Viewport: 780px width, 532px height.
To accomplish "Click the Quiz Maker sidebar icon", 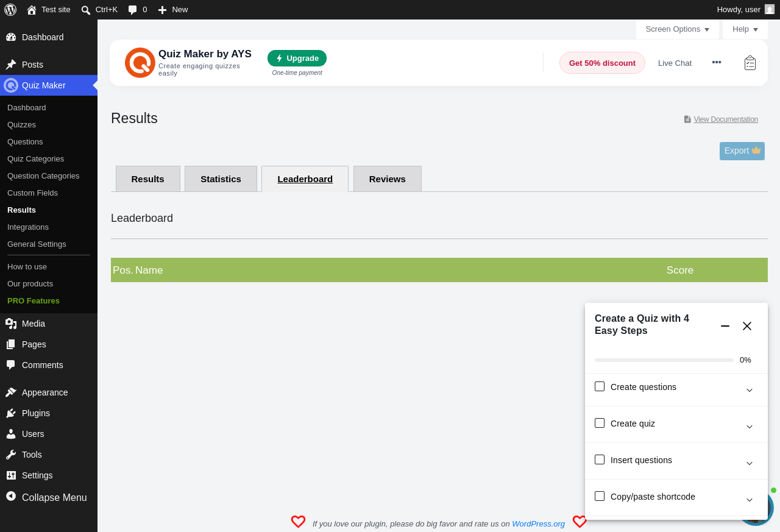I will 11,85.
